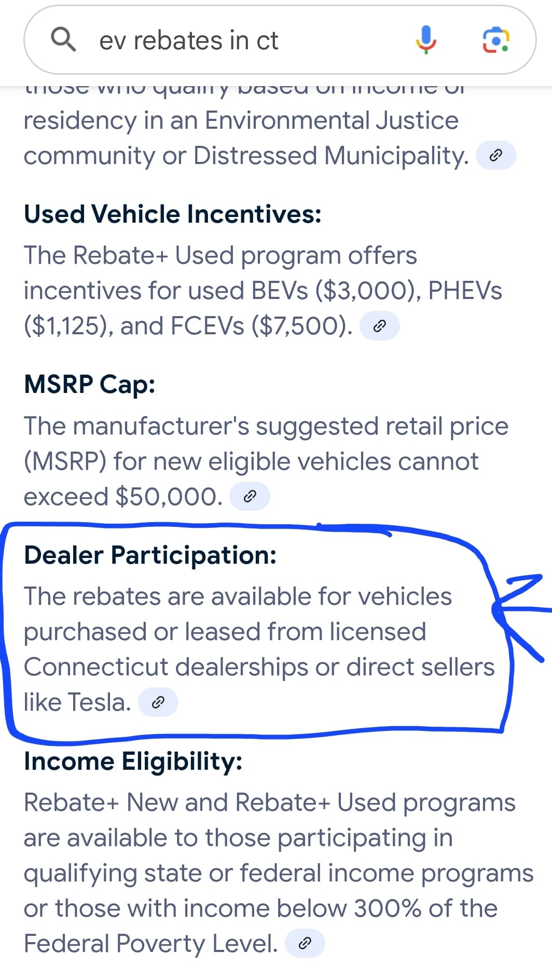Viewport: 552px width, 980px height.
Task: Tap the 'Used Vehicle Incentives' heading
Action: pyautogui.click(x=171, y=213)
